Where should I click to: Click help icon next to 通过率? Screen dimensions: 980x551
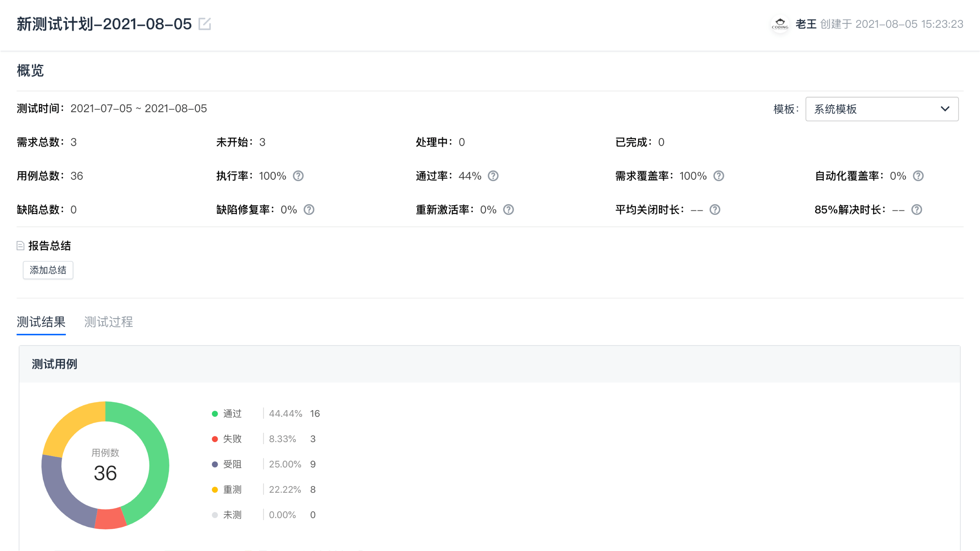coord(493,176)
